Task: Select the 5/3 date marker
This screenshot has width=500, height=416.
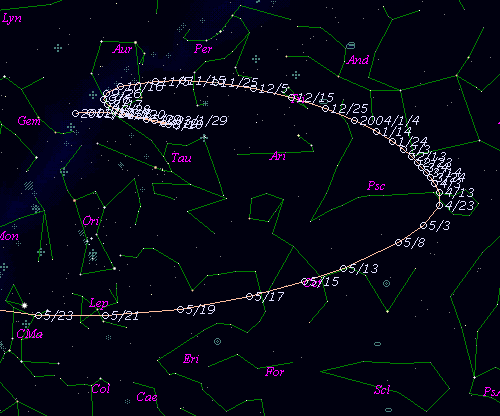Action: (423, 226)
